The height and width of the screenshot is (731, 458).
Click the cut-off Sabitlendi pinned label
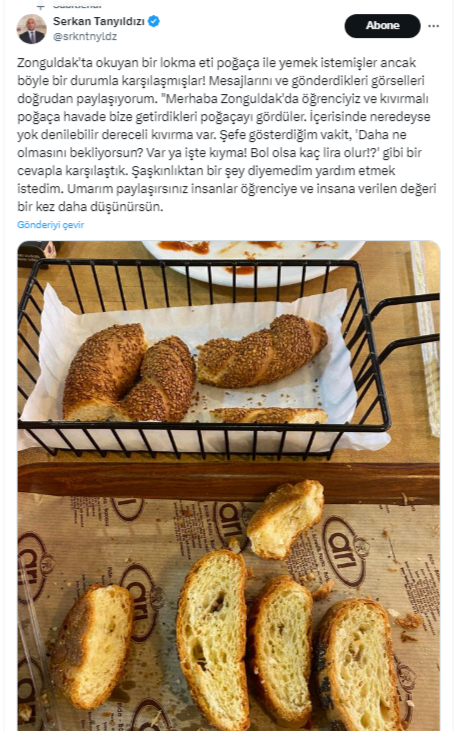click(x=77, y=4)
